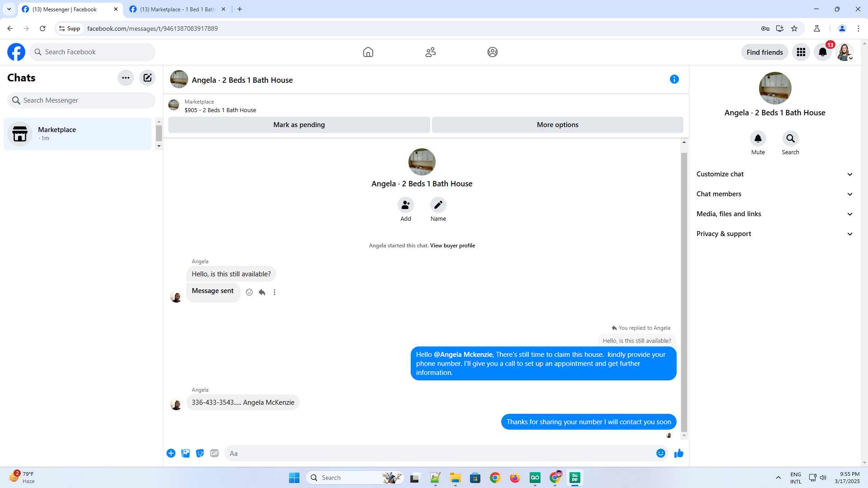The image size is (868, 488).
Task: React to the 'Message sent' message
Action: [x=249, y=292]
